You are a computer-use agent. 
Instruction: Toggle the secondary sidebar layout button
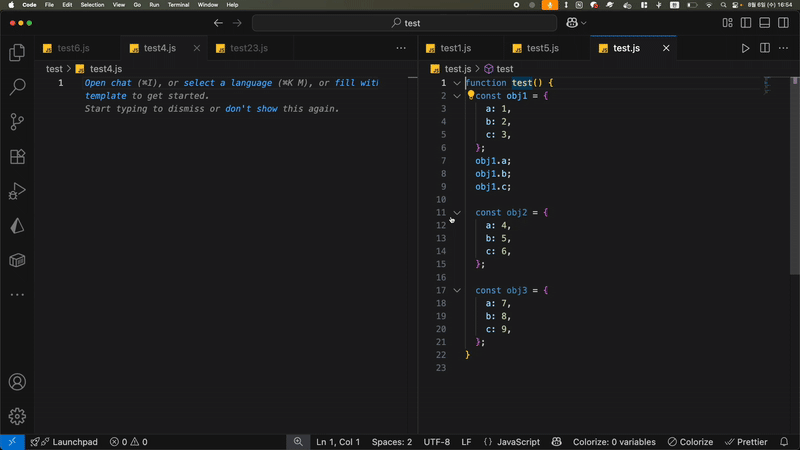(x=782, y=22)
